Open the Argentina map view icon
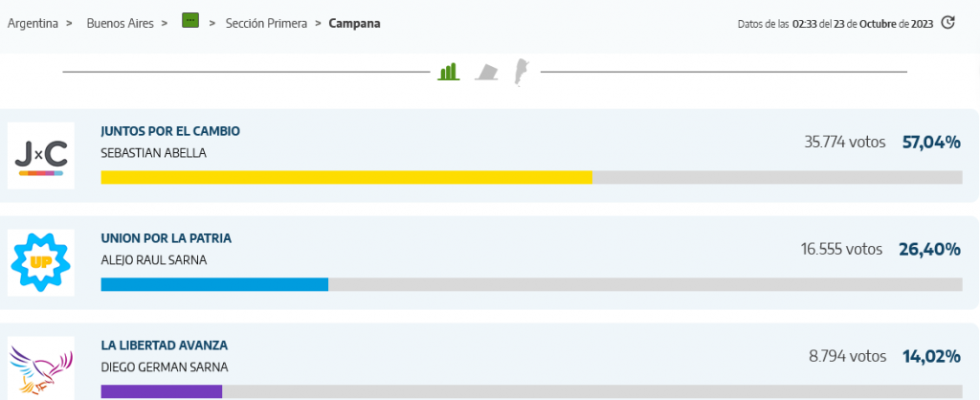980x400 pixels. coord(520,73)
